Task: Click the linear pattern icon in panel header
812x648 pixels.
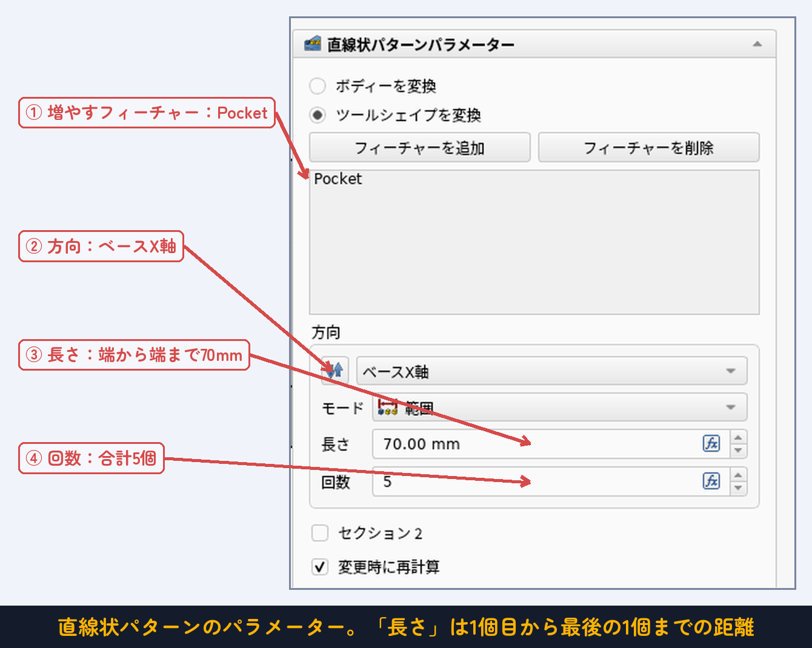Action: 313,44
